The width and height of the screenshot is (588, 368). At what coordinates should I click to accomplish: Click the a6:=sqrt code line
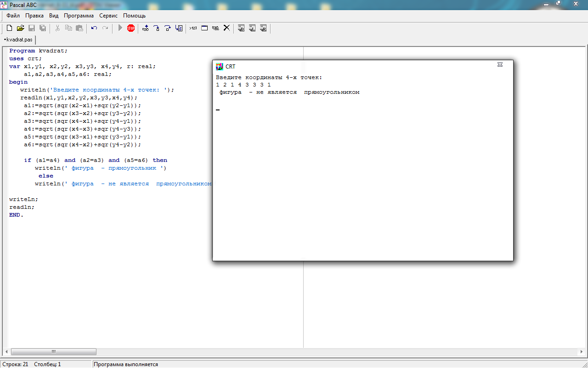83,144
